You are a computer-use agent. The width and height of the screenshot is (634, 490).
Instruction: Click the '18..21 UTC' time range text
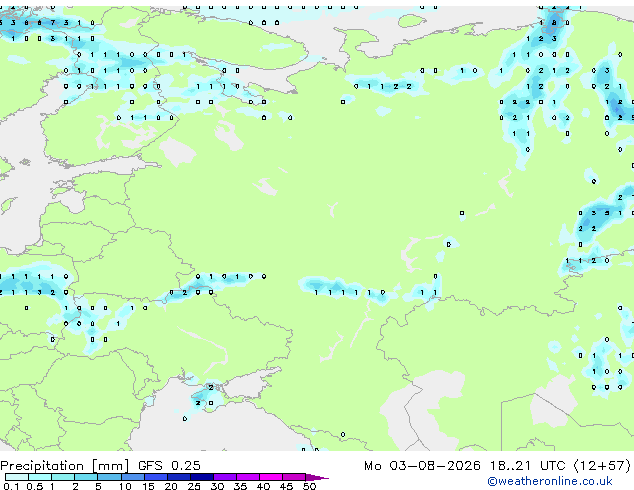point(527,466)
